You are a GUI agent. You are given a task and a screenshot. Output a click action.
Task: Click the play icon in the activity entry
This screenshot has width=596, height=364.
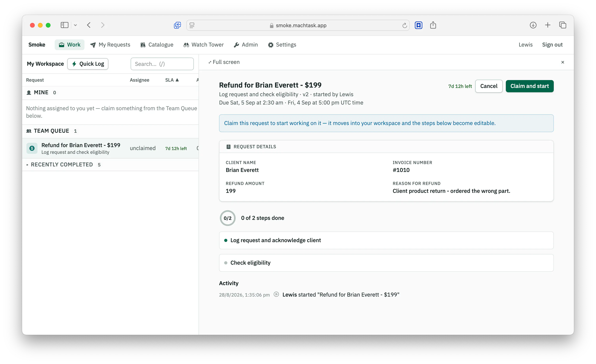276,294
